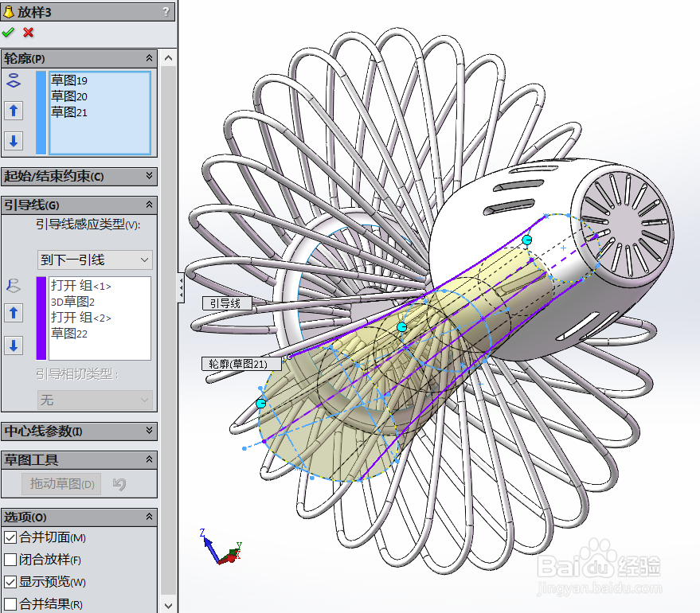The height and width of the screenshot is (613, 700).
Task: Select 草图20 in profiles list
Action: (69, 96)
